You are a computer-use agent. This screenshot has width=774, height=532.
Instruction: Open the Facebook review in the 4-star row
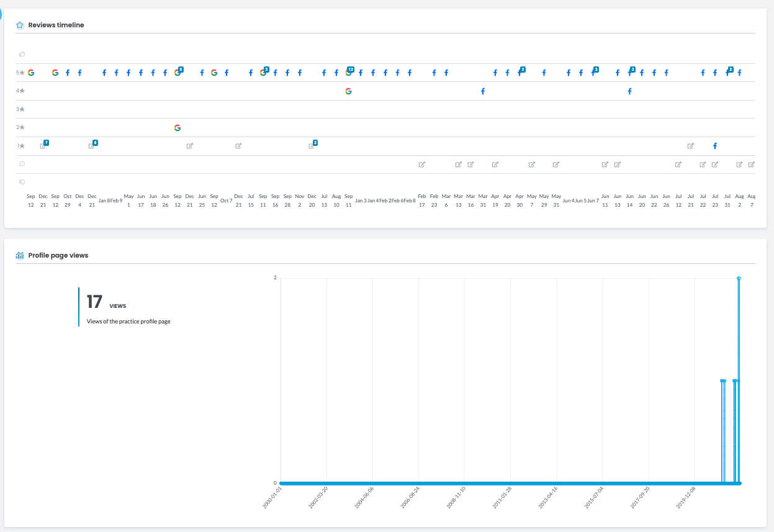(482, 91)
